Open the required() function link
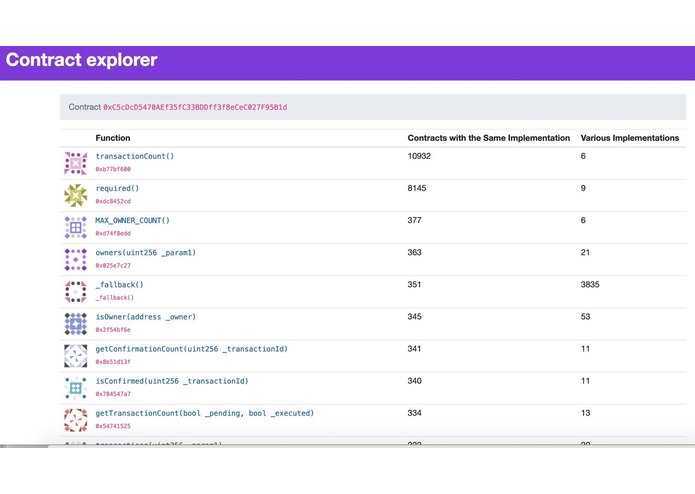The height and width of the screenshot is (494, 695). pyautogui.click(x=117, y=188)
